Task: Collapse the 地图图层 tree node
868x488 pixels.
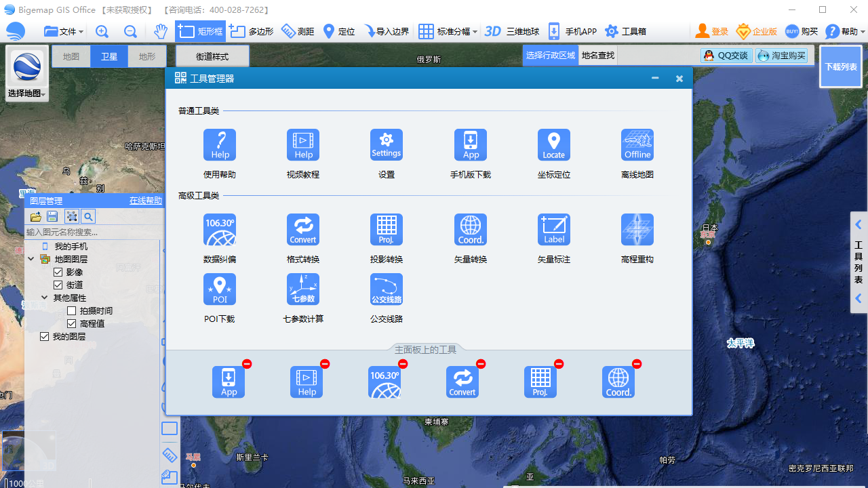Action: pyautogui.click(x=31, y=258)
